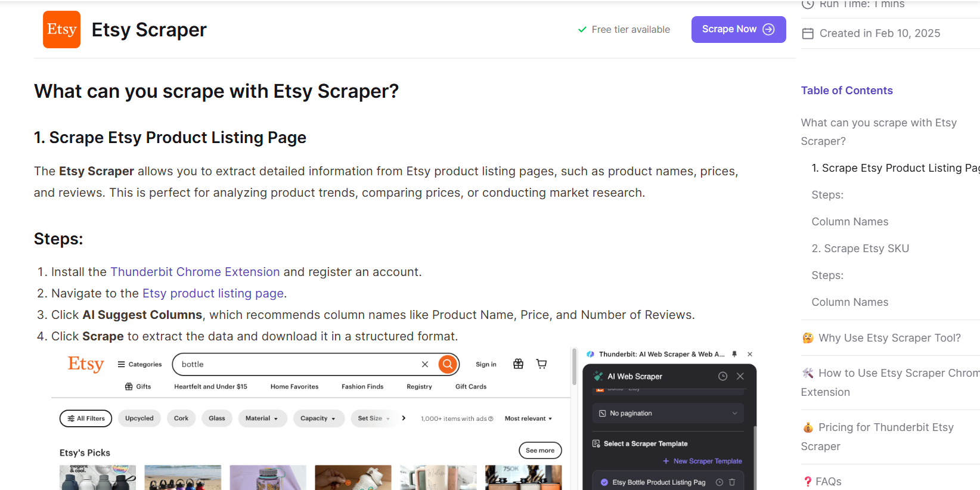Click the Etsy search field containing bottle

298,364
